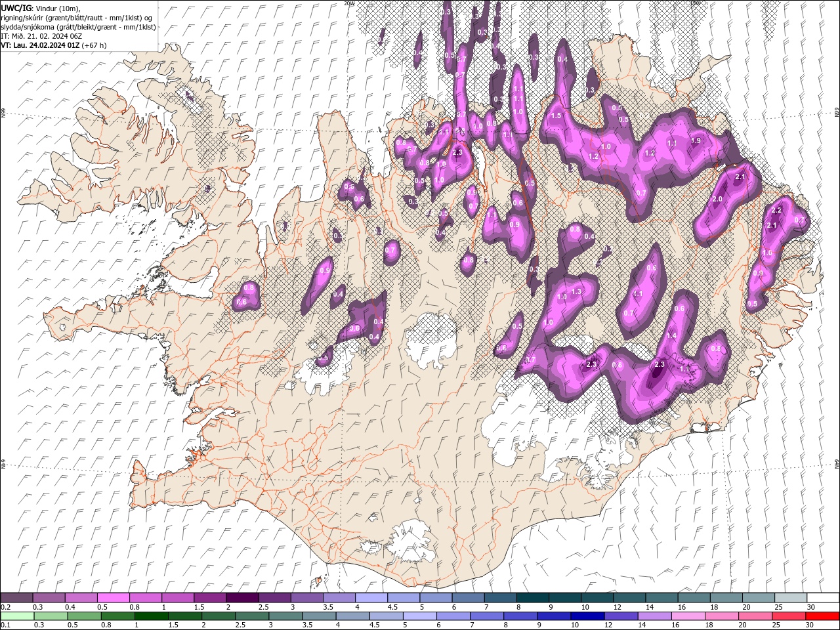Screen dimensions: 840x630
Task: Click the bright red lower swatch labeled 30
Action: click(823, 616)
